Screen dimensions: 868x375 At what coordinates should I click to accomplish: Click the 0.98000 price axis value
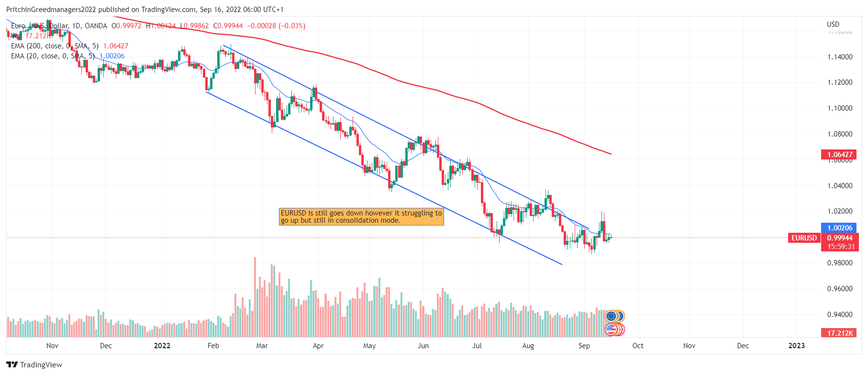pyautogui.click(x=840, y=263)
